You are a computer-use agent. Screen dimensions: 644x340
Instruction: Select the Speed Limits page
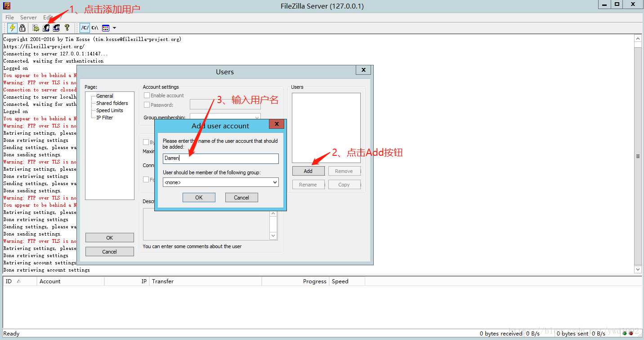click(x=109, y=110)
